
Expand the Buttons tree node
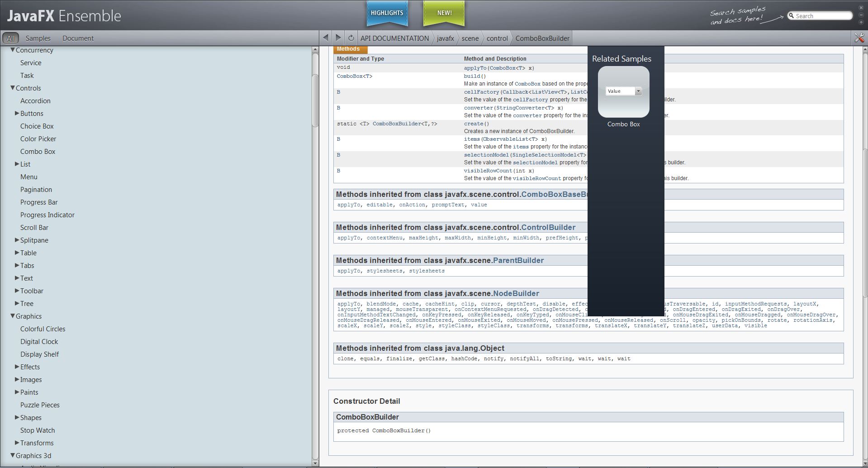[17, 114]
